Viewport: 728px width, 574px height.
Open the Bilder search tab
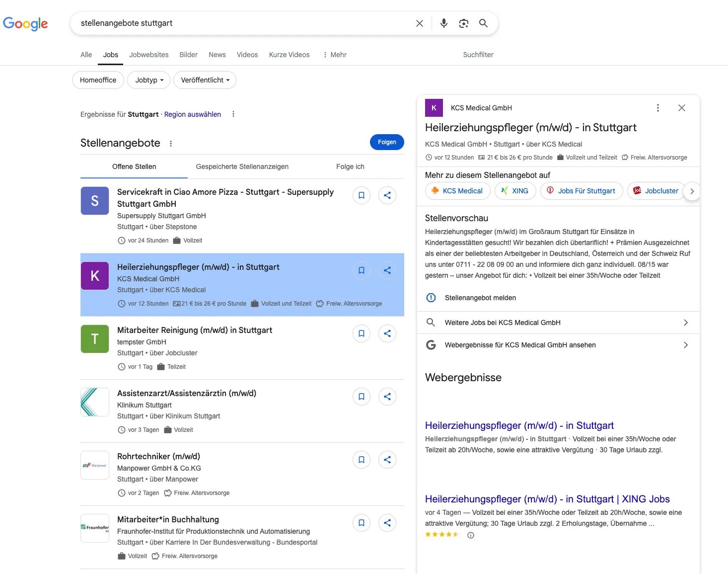tap(189, 55)
